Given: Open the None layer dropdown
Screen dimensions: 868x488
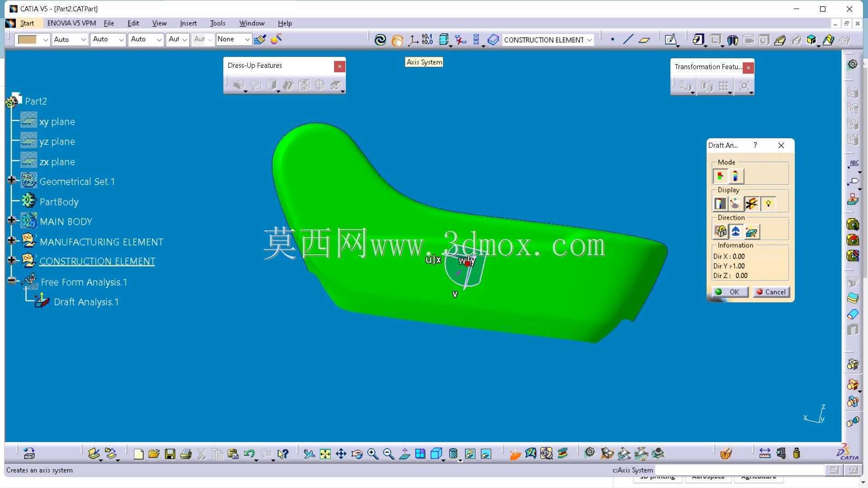Looking at the screenshot, I should (247, 39).
